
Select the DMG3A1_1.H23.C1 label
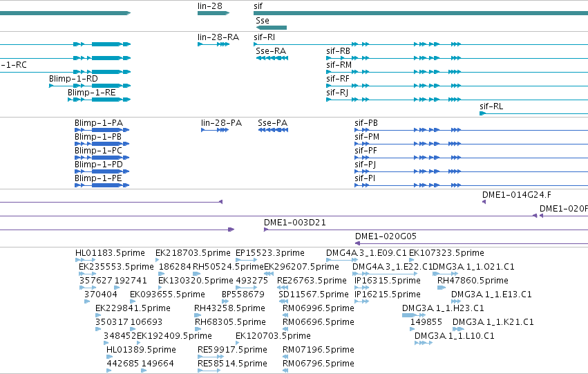click(444, 309)
